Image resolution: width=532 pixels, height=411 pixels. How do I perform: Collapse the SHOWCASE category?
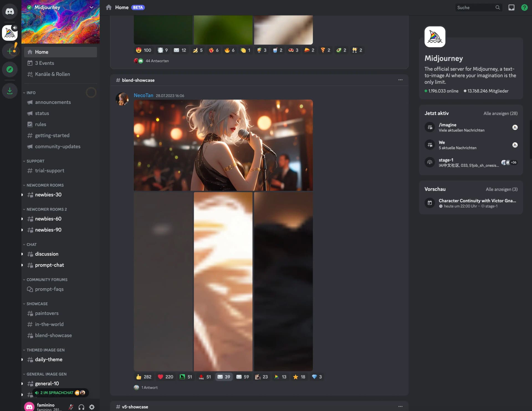37,304
